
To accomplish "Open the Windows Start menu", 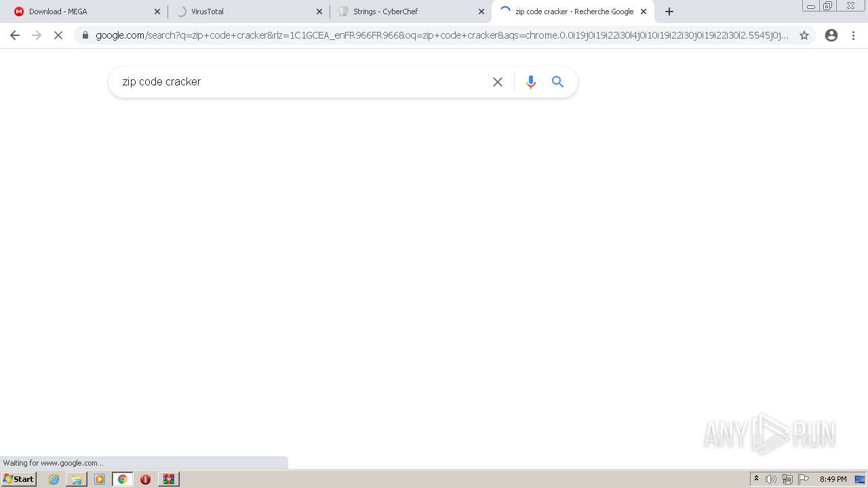I will (19, 479).
